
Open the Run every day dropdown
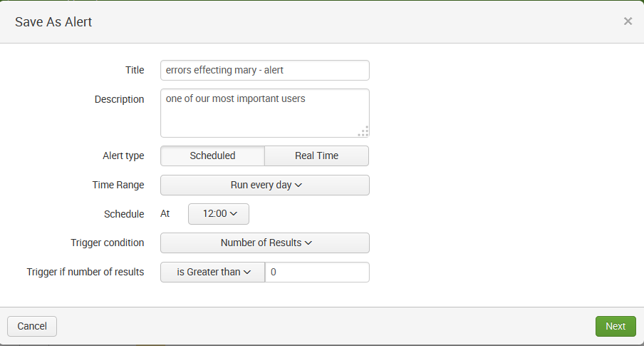(264, 185)
